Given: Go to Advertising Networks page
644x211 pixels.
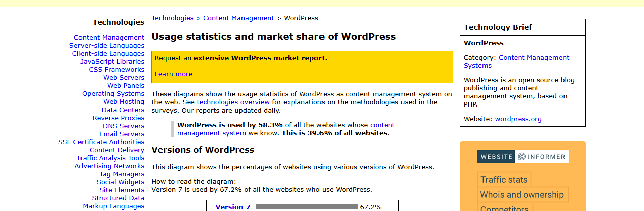Looking at the screenshot, I should [x=110, y=166].
